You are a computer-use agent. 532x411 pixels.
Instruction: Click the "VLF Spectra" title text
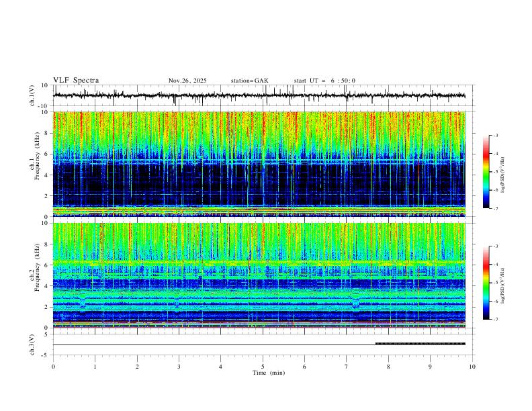[x=76, y=81]
